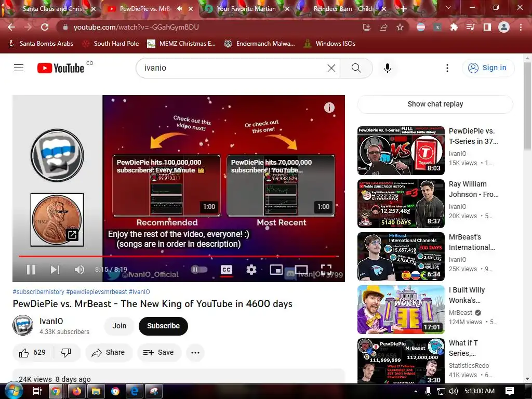Switch to theater mode
Viewport: 532px width, 399px height.
click(x=301, y=270)
